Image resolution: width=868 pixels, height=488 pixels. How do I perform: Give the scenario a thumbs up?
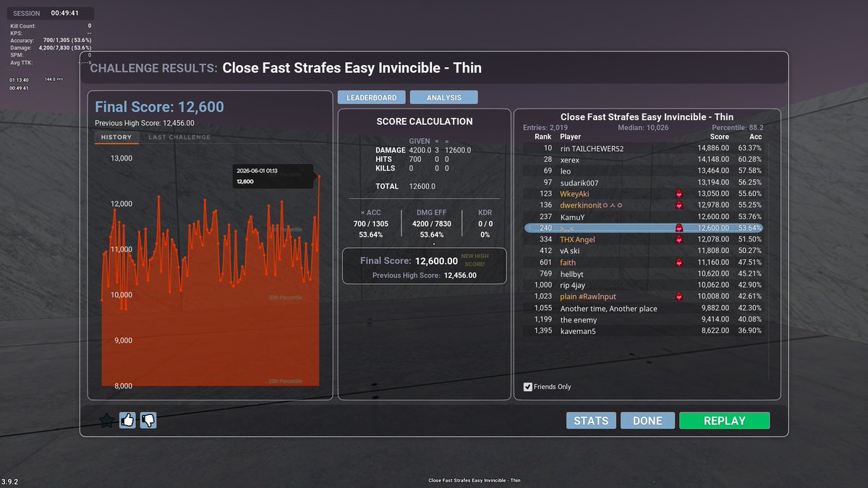tap(127, 420)
